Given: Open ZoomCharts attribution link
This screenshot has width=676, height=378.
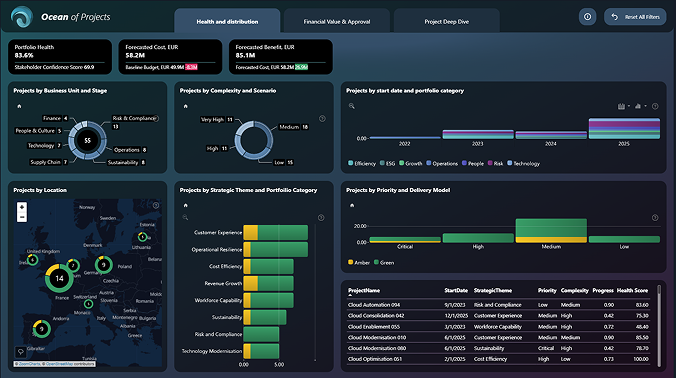Looking at the screenshot, I should (29, 364).
